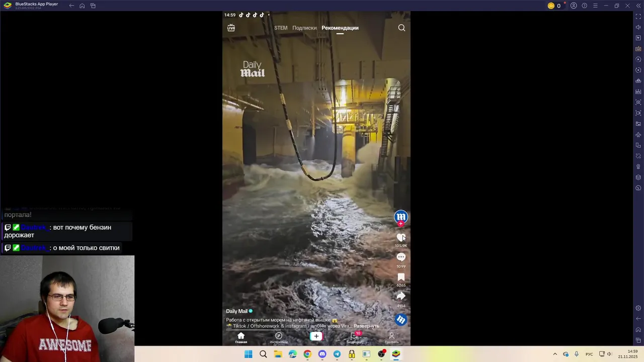This screenshot has width=644, height=362.
Task: Switch РУС keyboard language indicator
Action: 589,354
